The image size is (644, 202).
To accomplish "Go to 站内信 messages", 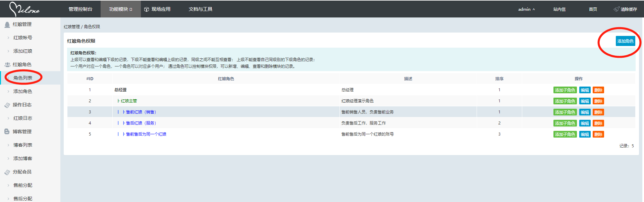I will pos(559,9).
